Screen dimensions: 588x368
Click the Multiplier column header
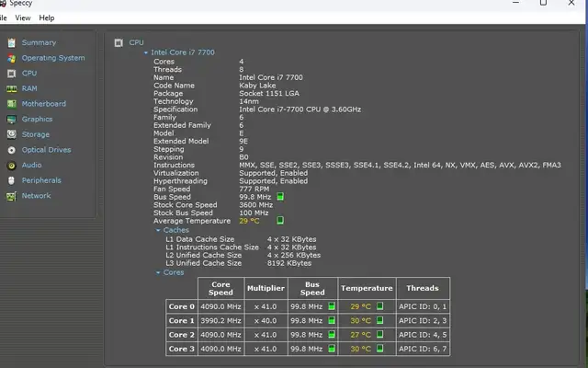(x=266, y=288)
